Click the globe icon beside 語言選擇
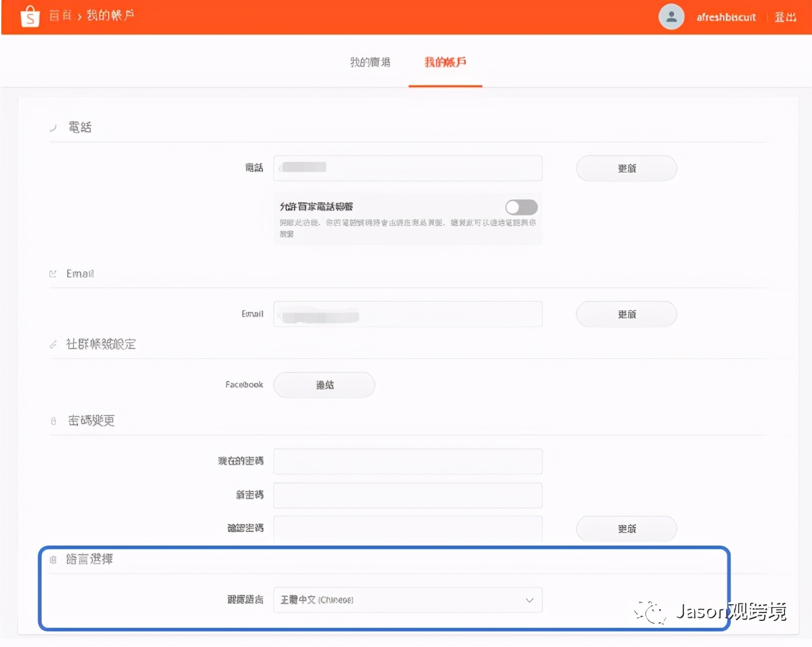The image size is (812, 647). [x=53, y=558]
